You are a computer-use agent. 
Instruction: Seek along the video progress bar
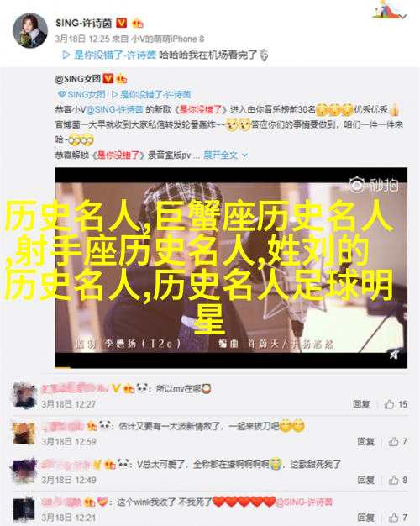coord(231,368)
